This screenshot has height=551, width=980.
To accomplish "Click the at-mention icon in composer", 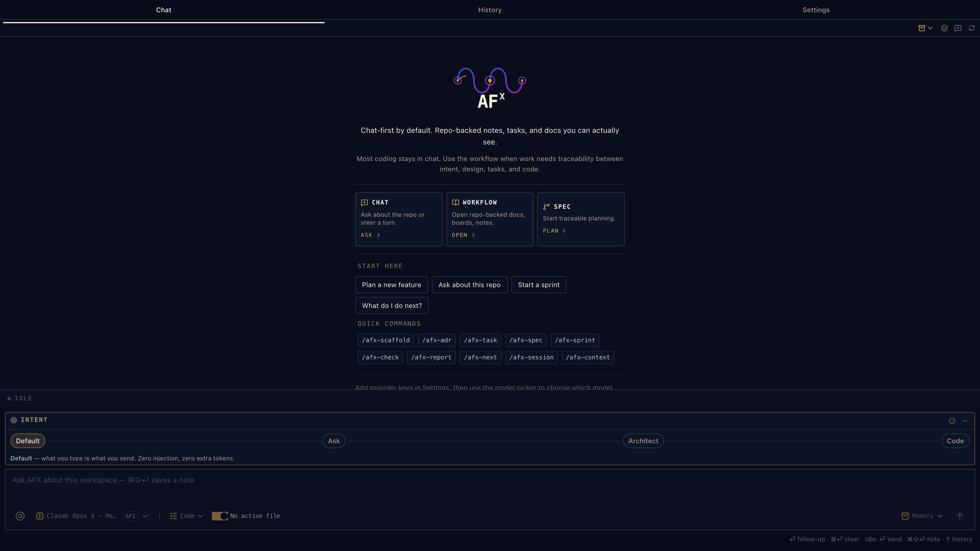I will pos(20,516).
